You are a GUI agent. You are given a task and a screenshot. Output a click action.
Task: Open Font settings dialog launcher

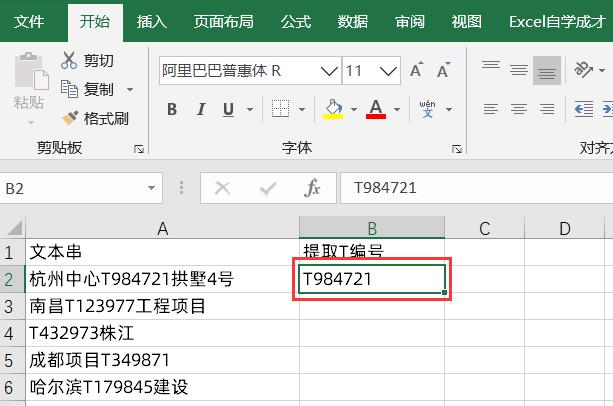(x=457, y=149)
